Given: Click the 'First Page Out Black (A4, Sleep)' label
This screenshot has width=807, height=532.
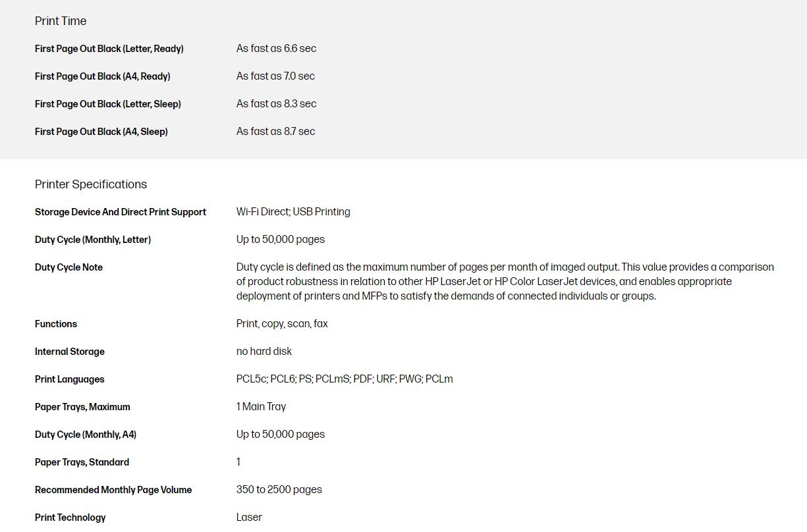Looking at the screenshot, I should pos(101,132).
